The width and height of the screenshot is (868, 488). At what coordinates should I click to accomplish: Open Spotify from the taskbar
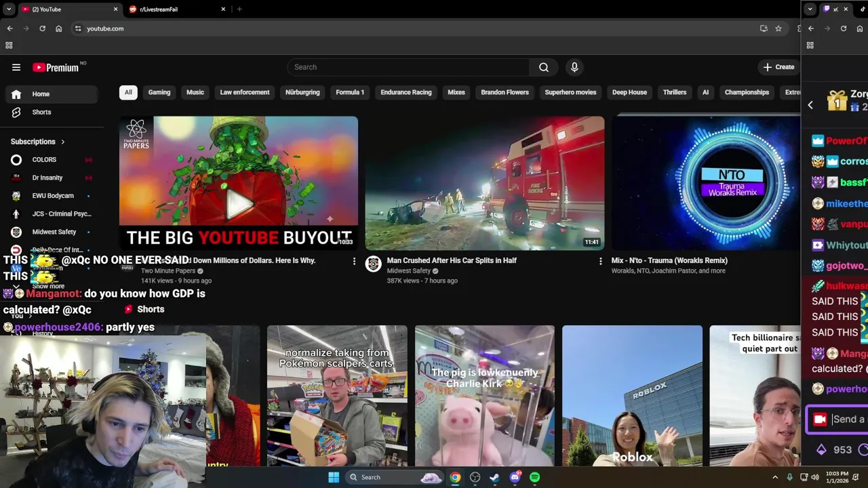pos(535,477)
